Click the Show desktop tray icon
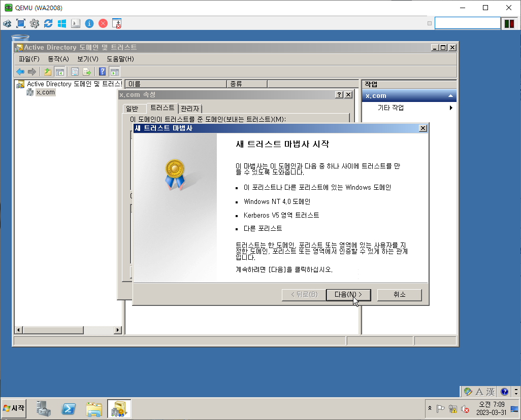This screenshot has height=420, width=521. click(514, 409)
